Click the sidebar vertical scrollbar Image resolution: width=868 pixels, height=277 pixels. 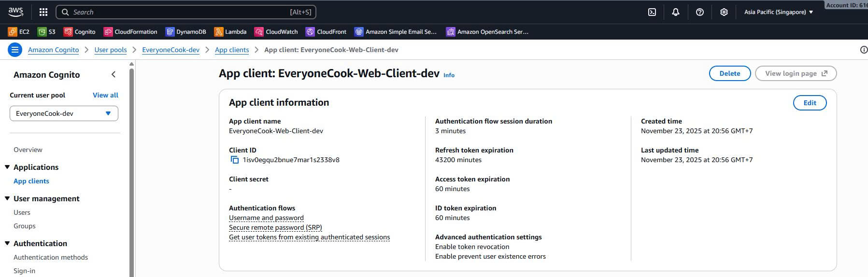click(131, 172)
